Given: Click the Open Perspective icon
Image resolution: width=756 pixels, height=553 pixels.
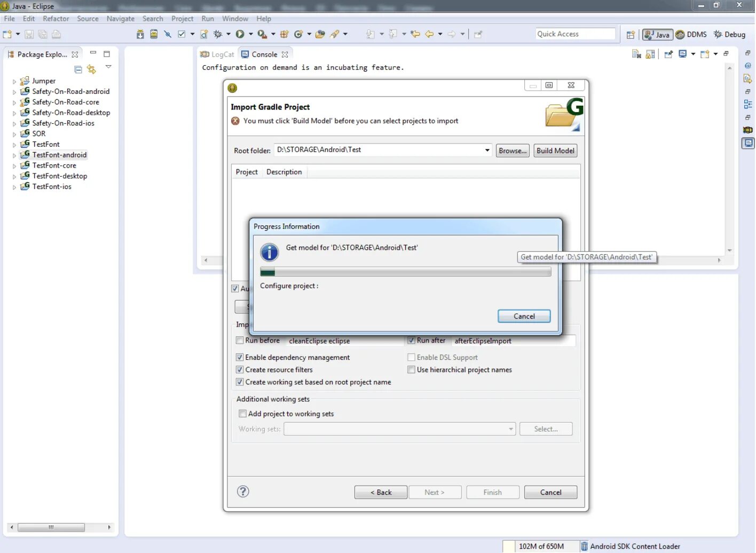Looking at the screenshot, I should tap(631, 35).
